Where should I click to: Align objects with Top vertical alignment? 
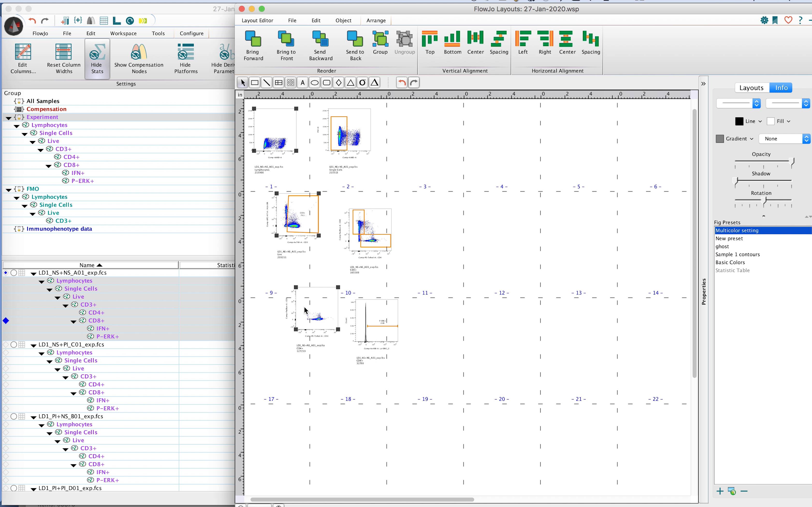pos(429,39)
